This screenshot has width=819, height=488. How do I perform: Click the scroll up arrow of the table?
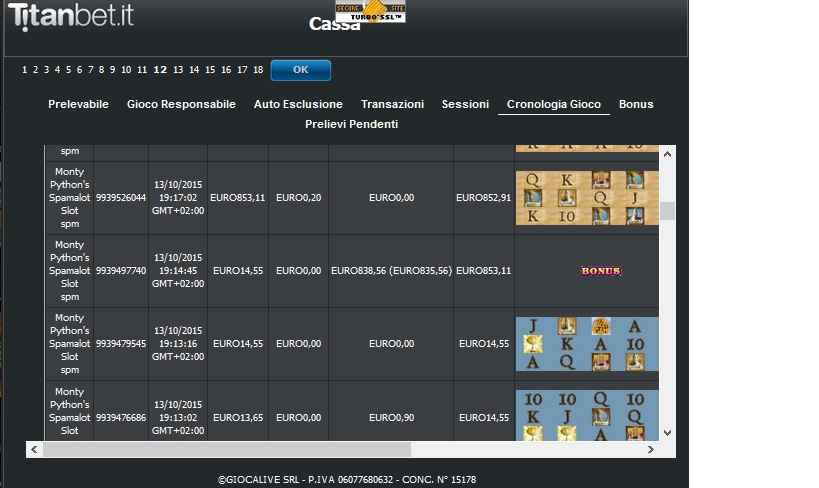tap(667, 154)
